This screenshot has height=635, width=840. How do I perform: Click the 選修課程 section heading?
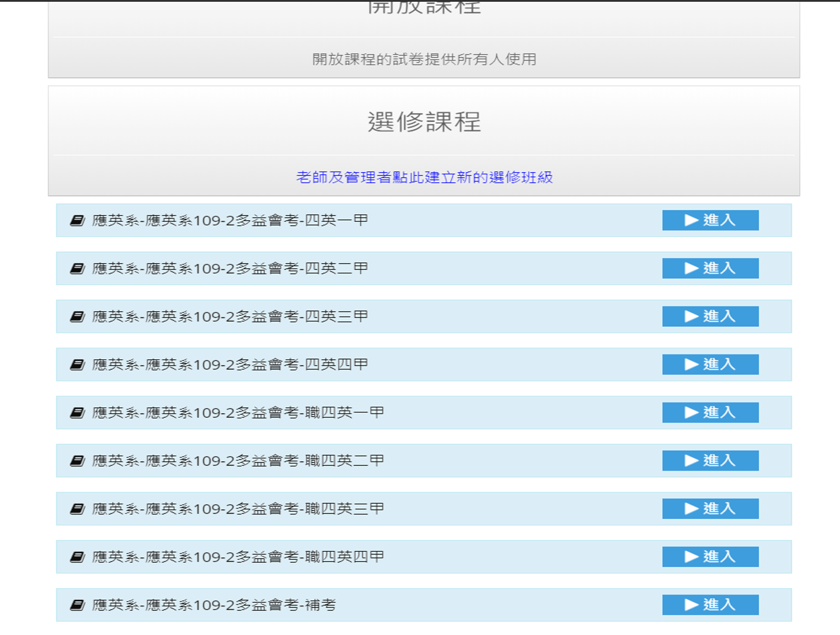(424, 122)
